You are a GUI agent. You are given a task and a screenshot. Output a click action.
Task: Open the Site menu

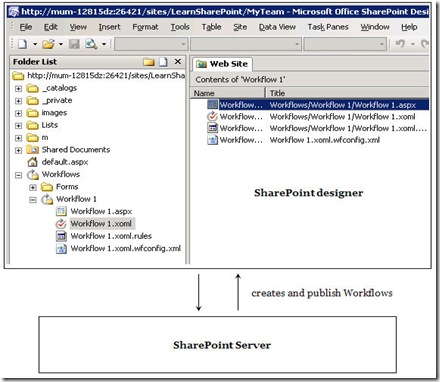click(x=240, y=27)
